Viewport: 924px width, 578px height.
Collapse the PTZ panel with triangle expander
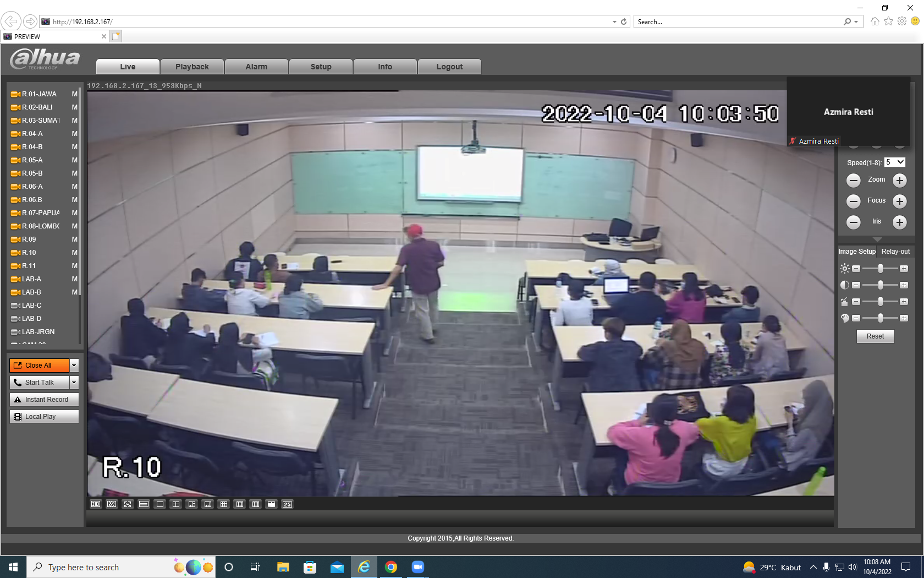tap(877, 239)
